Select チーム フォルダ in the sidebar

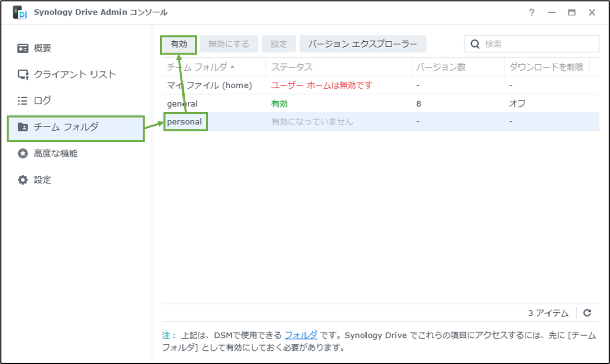click(76, 127)
